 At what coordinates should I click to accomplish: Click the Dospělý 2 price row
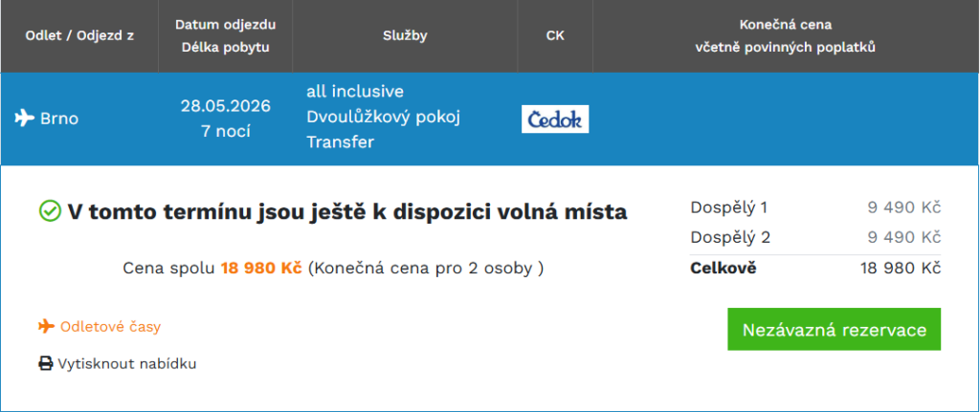(x=815, y=237)
